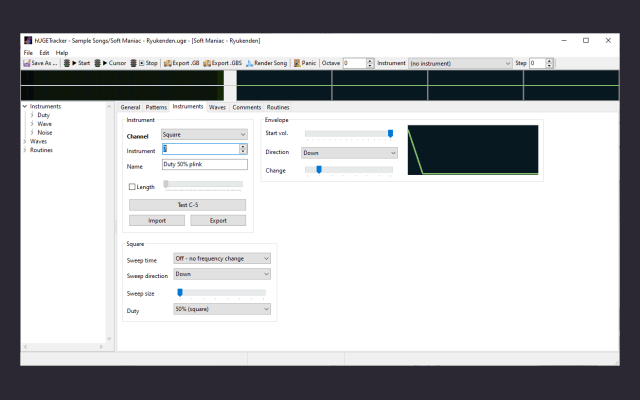This screenshot has width=640, height=400.
Task: Click the Instrument number input field
Action: [200, 149]
